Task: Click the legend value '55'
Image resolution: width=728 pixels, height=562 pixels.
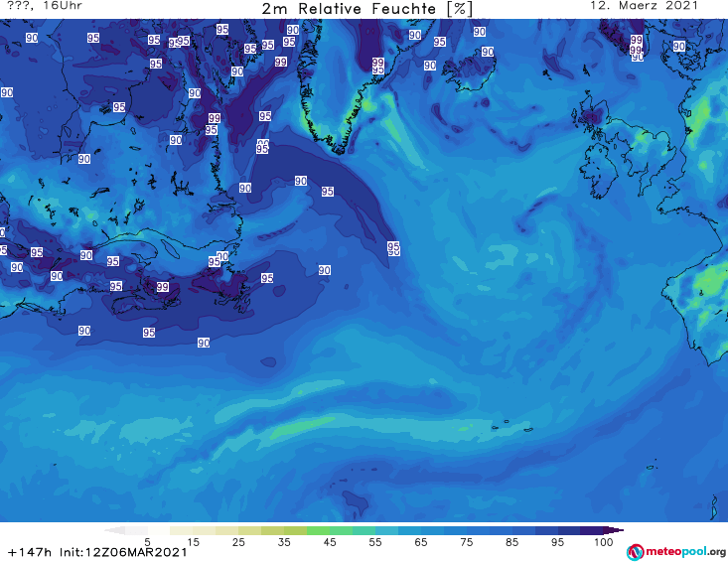Action: coord(375,542)
